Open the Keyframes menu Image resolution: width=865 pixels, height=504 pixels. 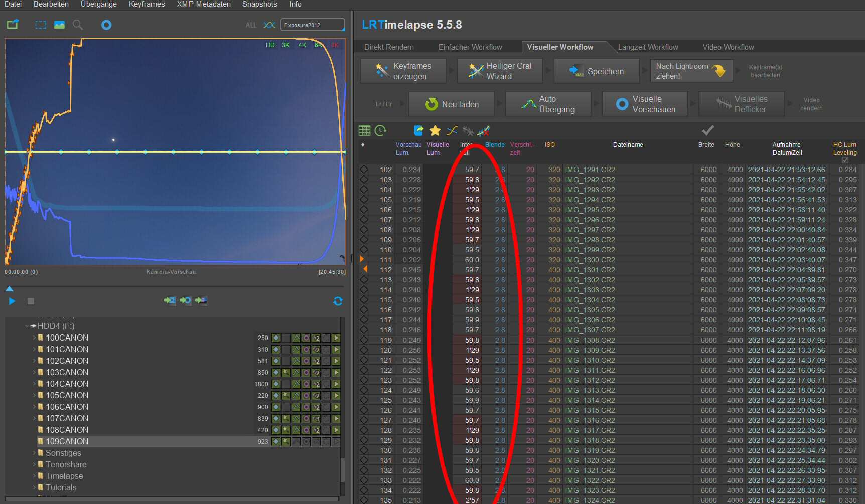tap(147, 4)
